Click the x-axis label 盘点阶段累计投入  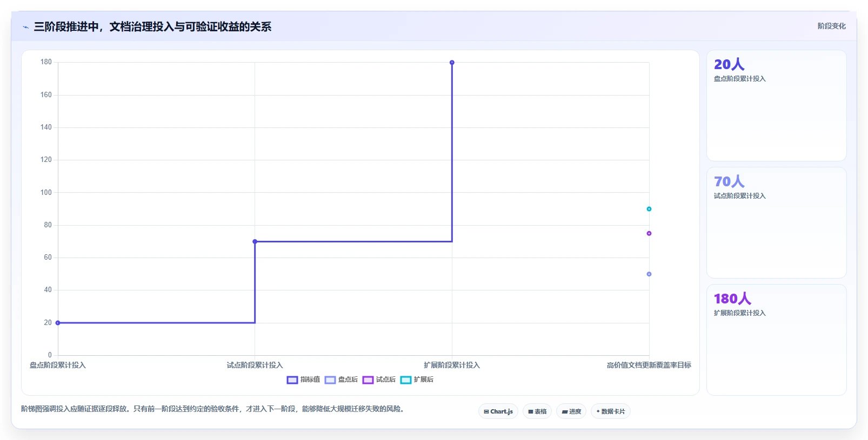tap(58, 365)
